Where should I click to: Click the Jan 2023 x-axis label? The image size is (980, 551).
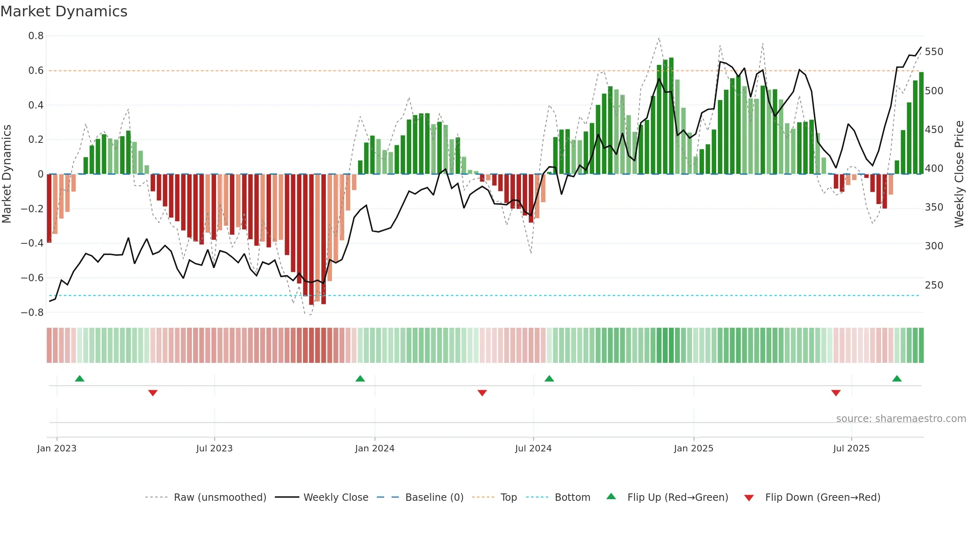tap(57, 448)
